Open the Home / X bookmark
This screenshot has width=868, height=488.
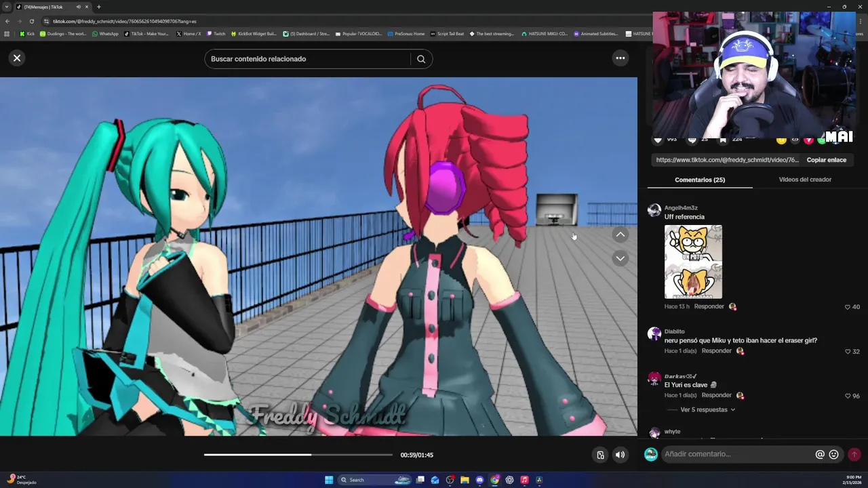tap(189, 34)
